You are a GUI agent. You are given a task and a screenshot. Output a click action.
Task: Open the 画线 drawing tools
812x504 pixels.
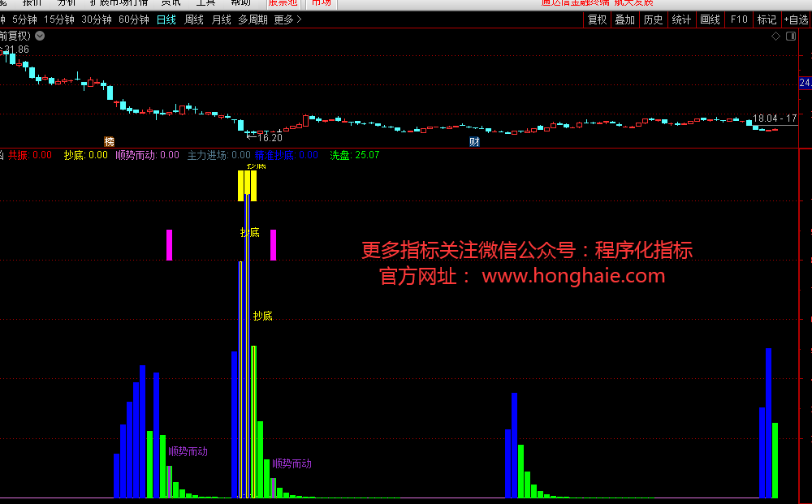pyautogui.click(x=710, y=19)
